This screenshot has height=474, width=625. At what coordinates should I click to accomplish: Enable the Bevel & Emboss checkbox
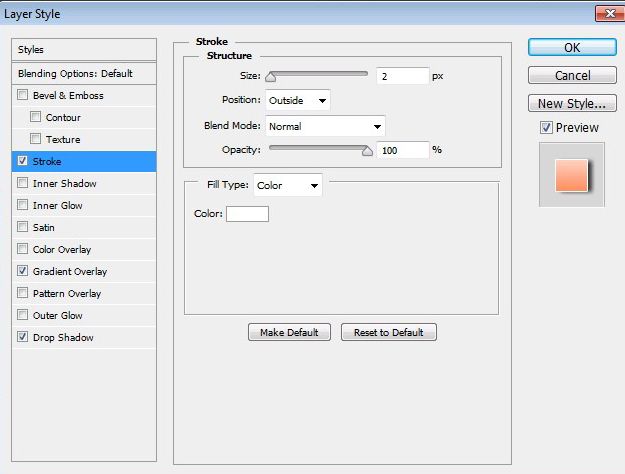click(23, 96)
